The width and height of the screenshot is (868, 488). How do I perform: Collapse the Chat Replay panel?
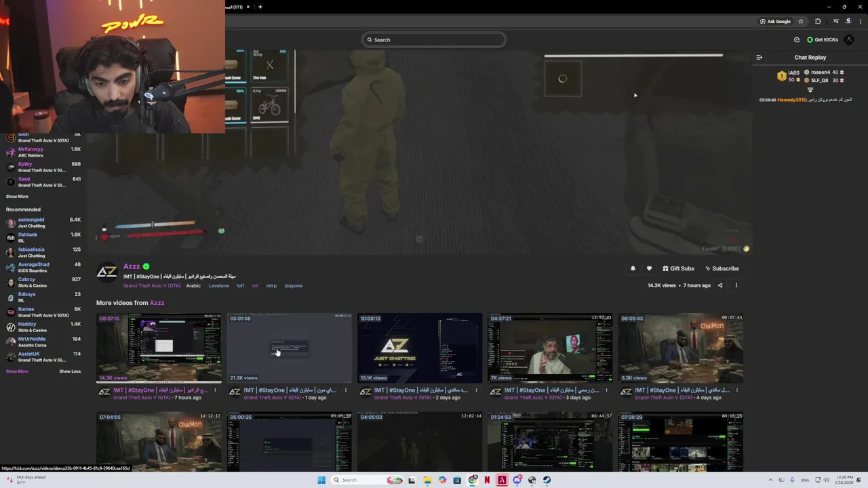759,58
